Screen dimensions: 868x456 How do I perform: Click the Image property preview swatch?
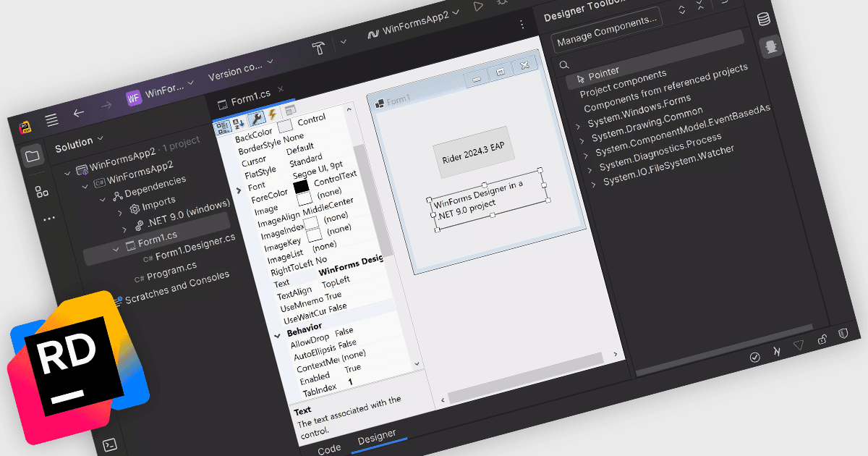coord(305,198)
